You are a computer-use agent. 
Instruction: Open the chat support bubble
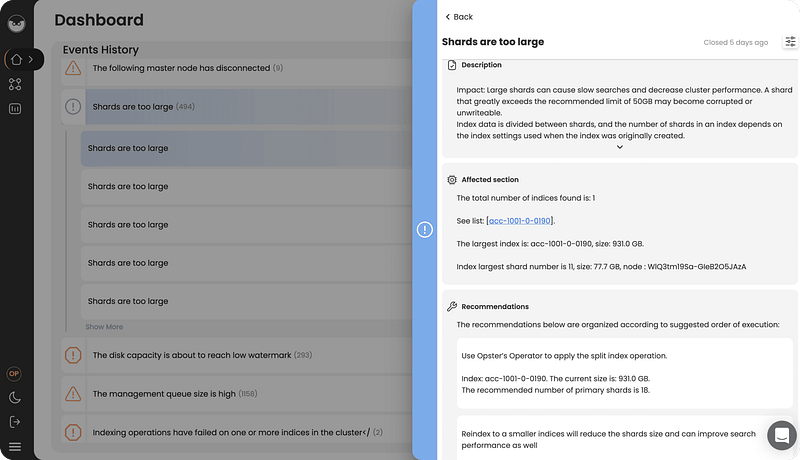782,435
